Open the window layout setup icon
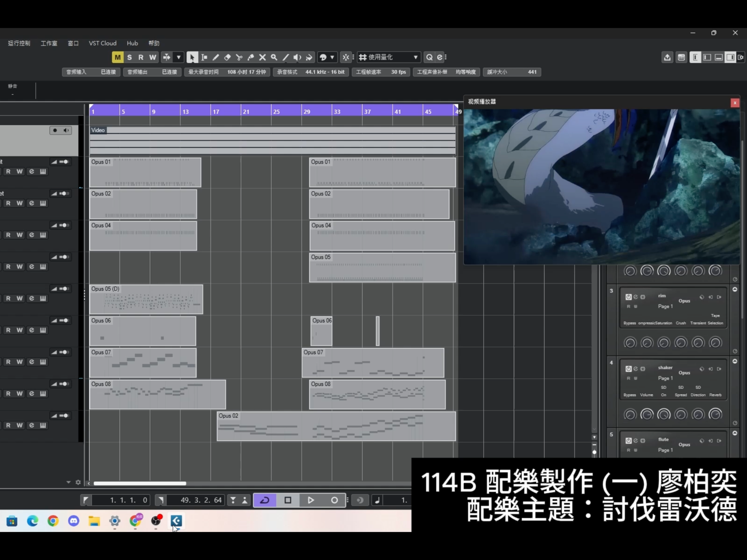 click(741, 57)
